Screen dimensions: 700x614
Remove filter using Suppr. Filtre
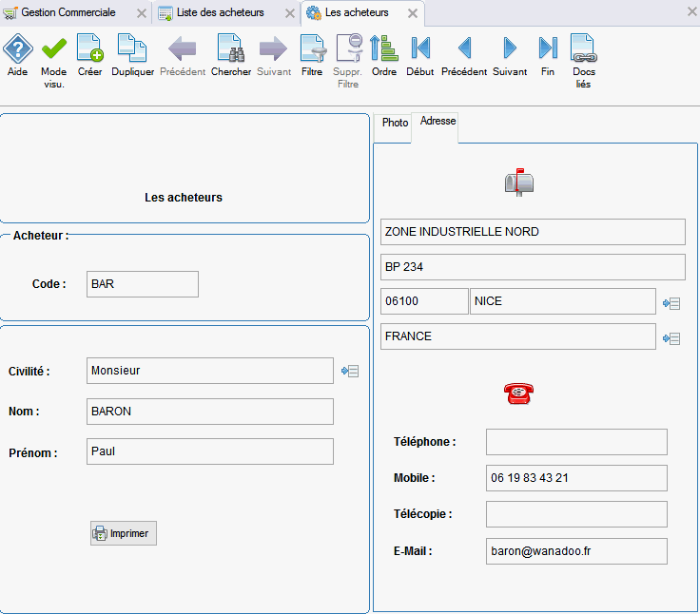pos(348,62)
